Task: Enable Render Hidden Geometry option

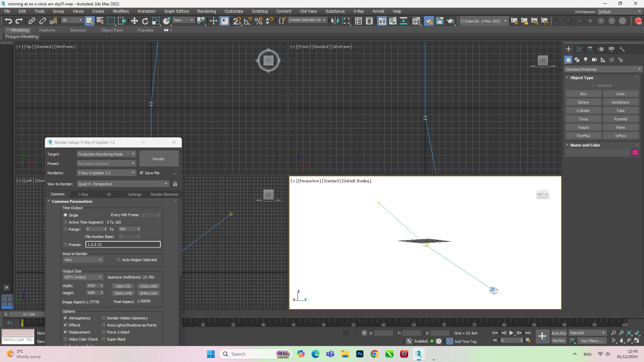Action: [104, 318]
